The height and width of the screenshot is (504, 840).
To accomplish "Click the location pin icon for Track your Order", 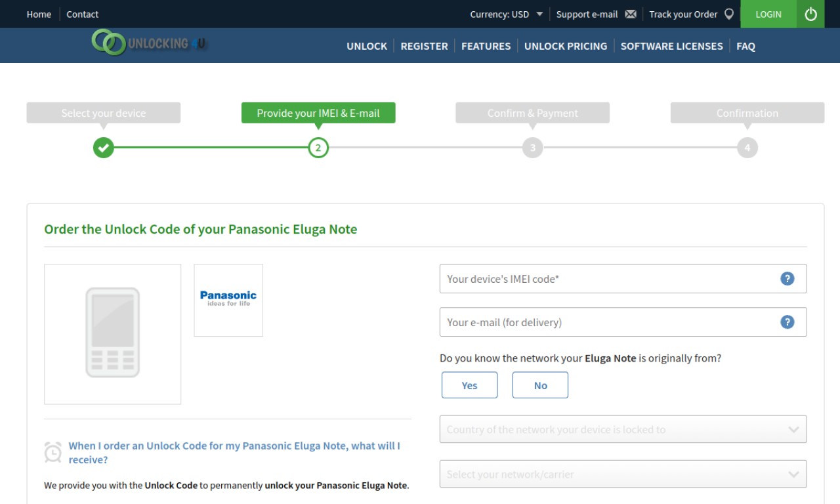I will [x=729, y=14].
